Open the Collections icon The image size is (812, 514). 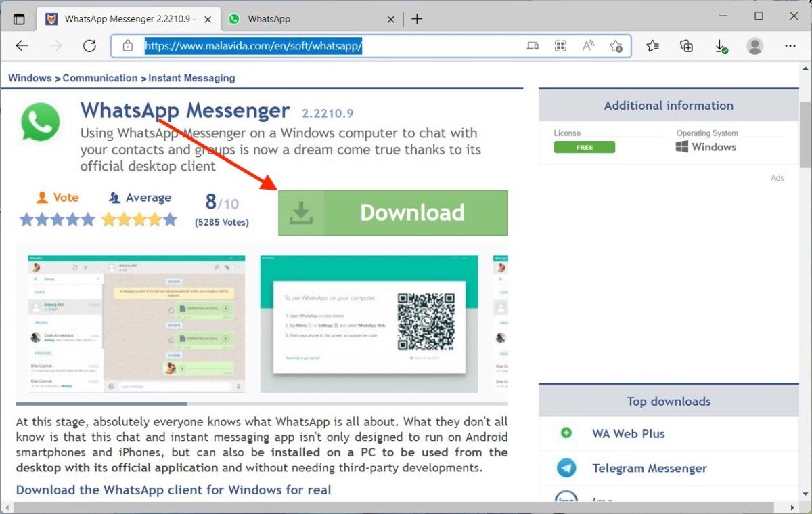686,46
